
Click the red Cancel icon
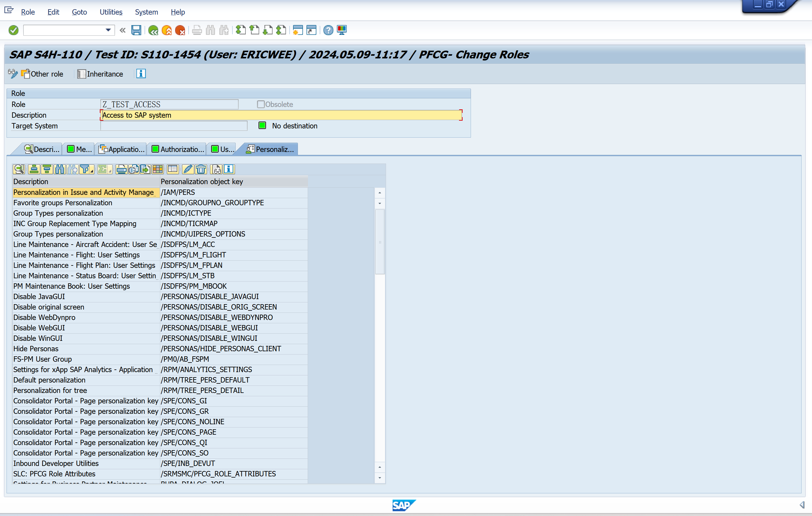[x=181, y=30]
